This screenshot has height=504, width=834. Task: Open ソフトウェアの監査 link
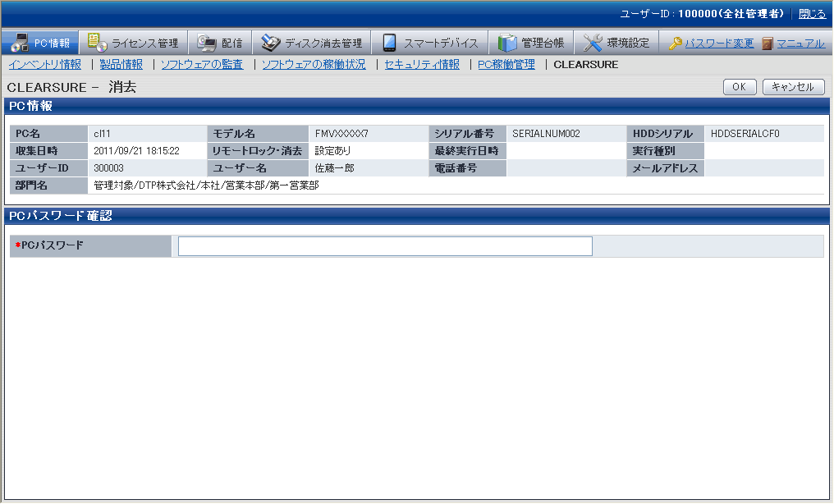pos(202,64)
